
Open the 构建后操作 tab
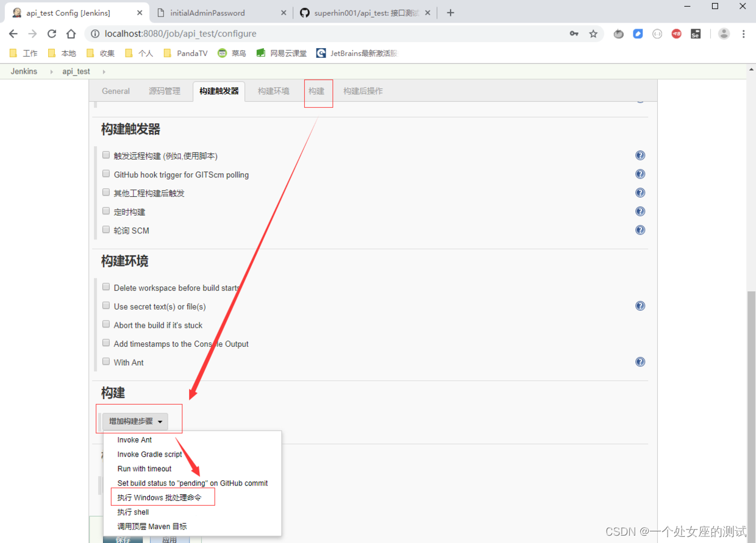point(363,91)
